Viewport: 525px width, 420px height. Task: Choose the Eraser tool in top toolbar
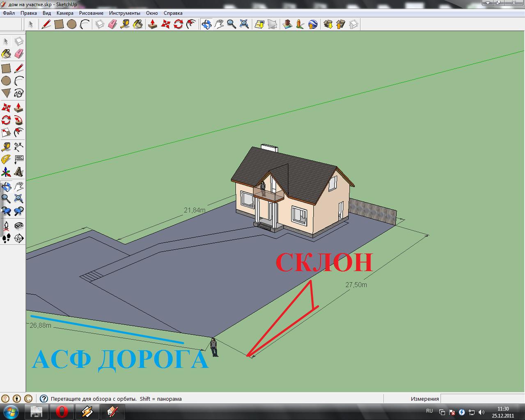point(112,24)
